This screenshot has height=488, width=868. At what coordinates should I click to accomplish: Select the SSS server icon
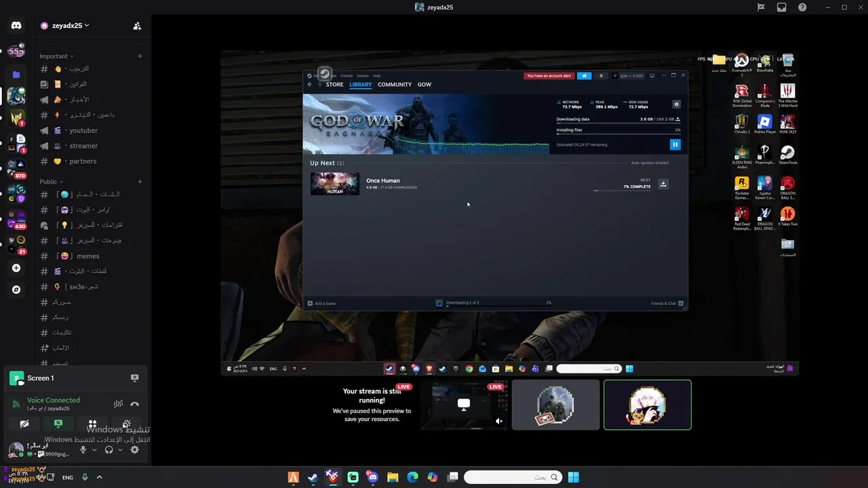pos(16,51)
